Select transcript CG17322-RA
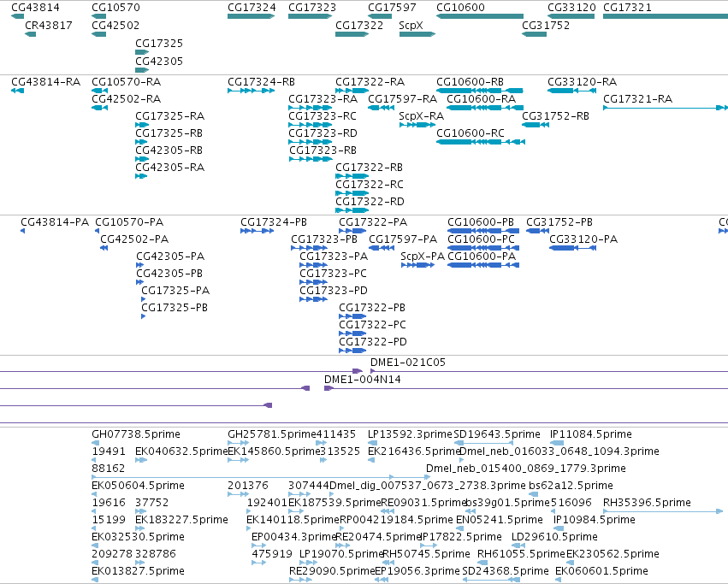 370,82
